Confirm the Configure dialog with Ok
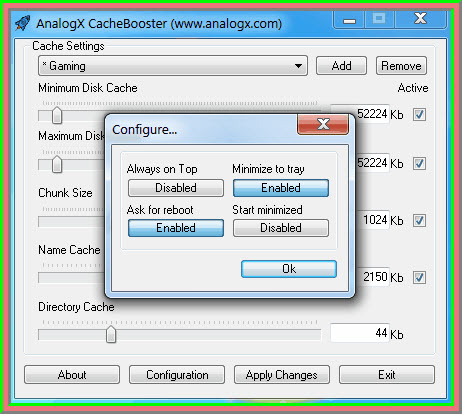Image resolution: width=462 pixels, height=414 pixels. click(289, 269)
